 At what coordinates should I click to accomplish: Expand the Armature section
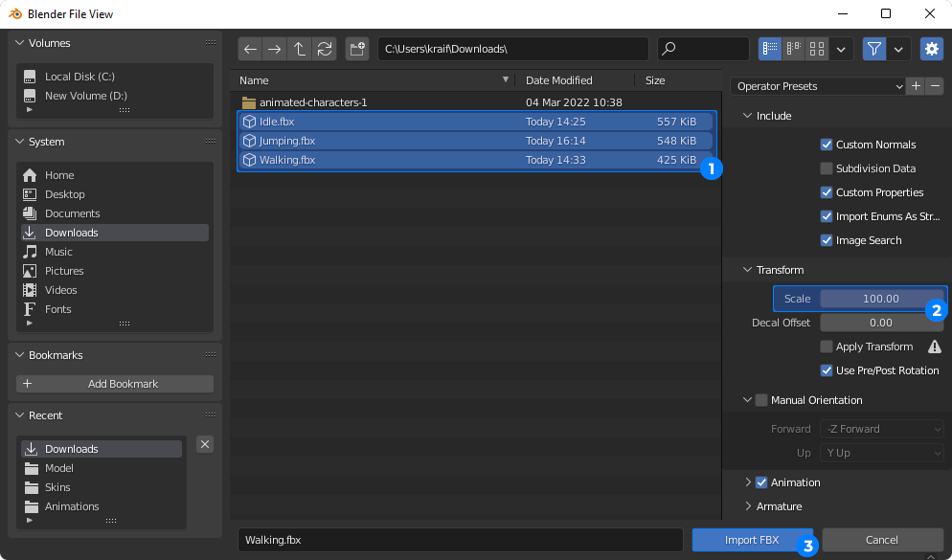[747, 506]
